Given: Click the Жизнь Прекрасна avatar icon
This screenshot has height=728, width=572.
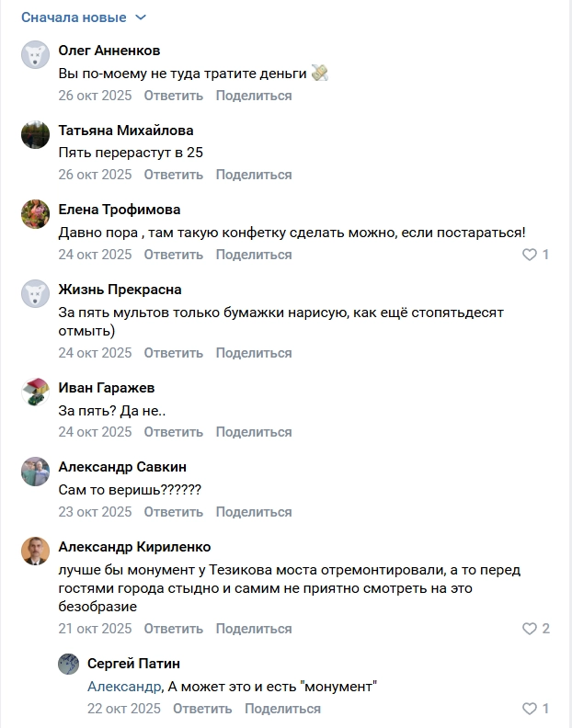Looking at the screenshot, I should coord(35,294).
